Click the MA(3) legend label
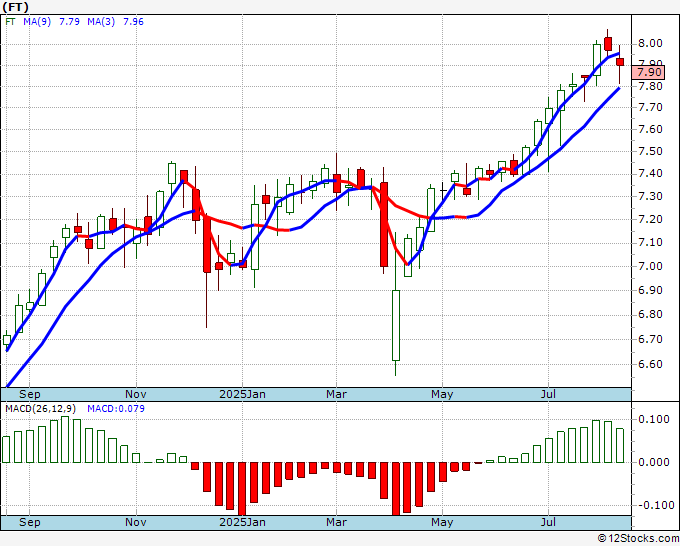This screenshot has width=680, height=546. pos(101,22)
